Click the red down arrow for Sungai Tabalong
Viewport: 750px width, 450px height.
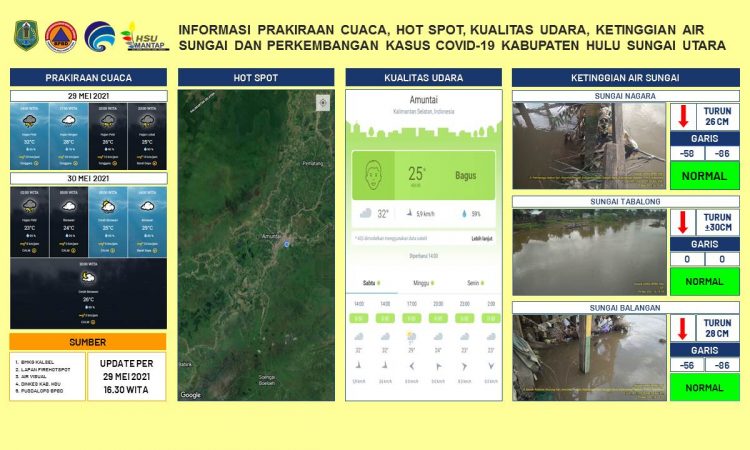point(683,222)
